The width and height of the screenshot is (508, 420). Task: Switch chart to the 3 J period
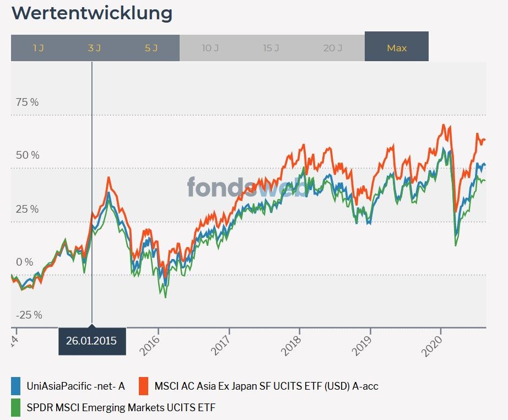[94, 48]
